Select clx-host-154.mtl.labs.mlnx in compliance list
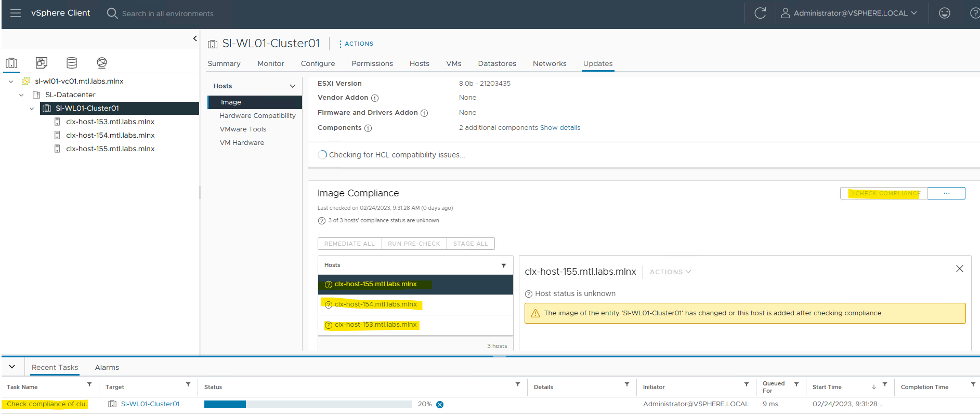The width and height of the screenshot is (980, 414). (415, 305)
